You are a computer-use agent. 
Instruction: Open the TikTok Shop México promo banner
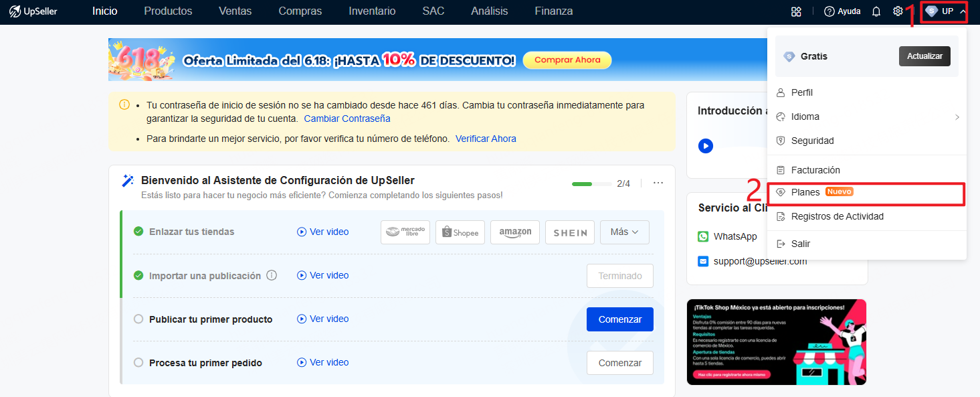(777, 342)
